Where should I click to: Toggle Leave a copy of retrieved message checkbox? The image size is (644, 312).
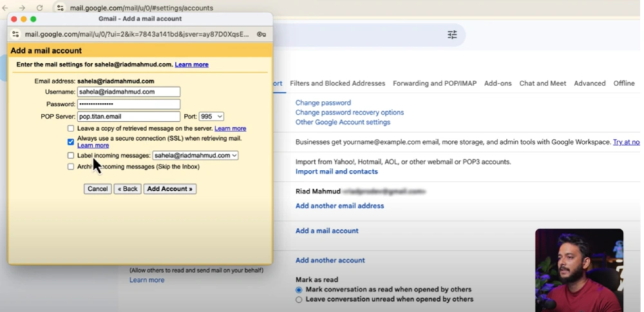pyautogui.click(x=71, y=129)
